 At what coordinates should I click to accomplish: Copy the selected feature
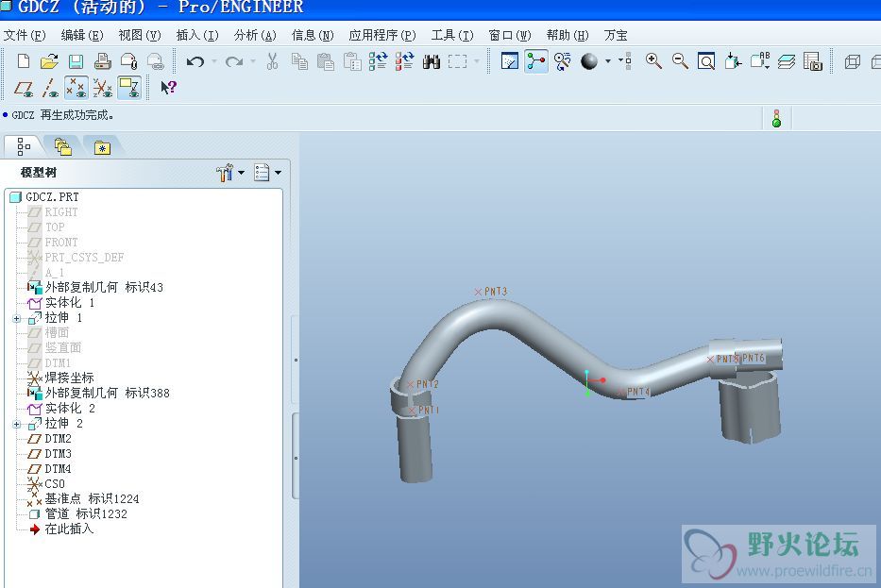pyautogui.click(x=299, y=60)
